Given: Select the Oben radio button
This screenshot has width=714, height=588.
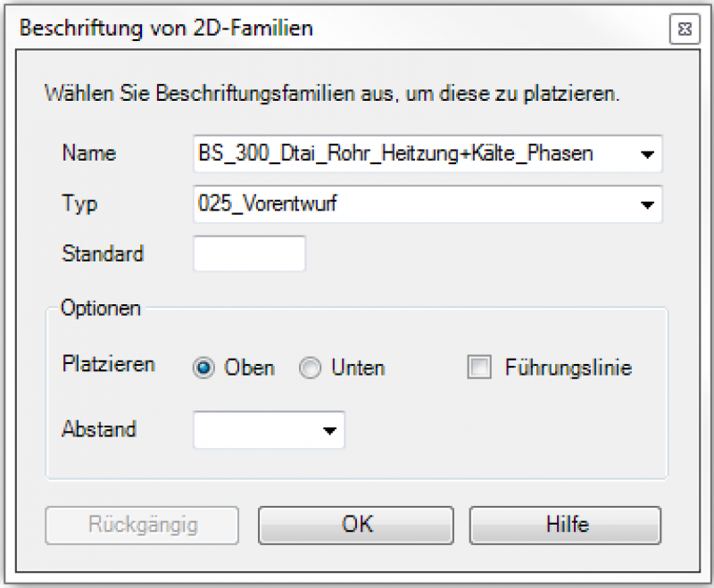Looking at the screenshot, I should point(204,369).
